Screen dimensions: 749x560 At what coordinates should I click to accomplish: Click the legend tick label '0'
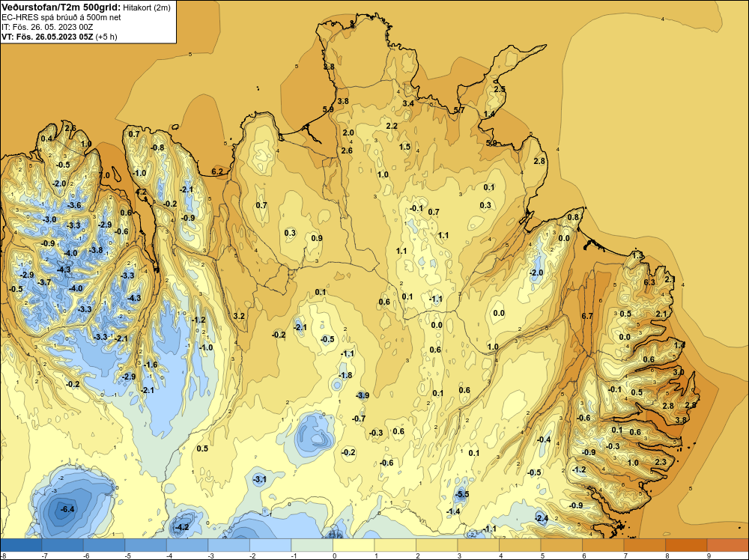tap(334, 556)
